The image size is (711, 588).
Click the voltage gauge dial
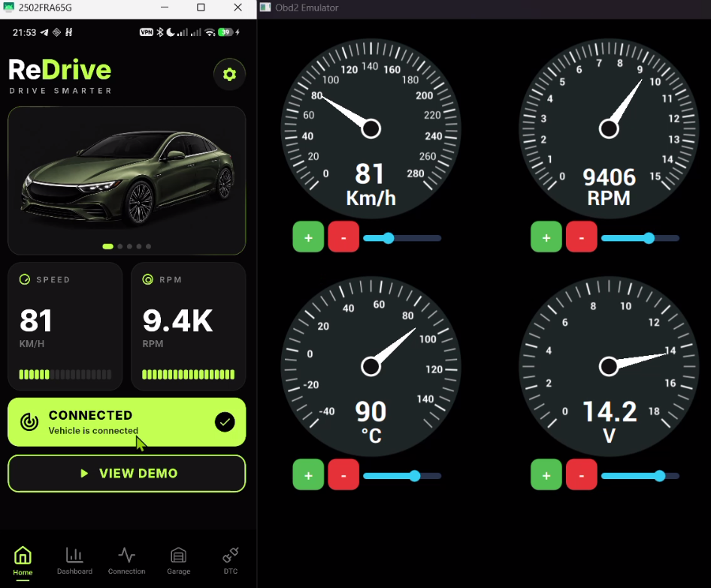pyautogui.click(x=609, y=366)
